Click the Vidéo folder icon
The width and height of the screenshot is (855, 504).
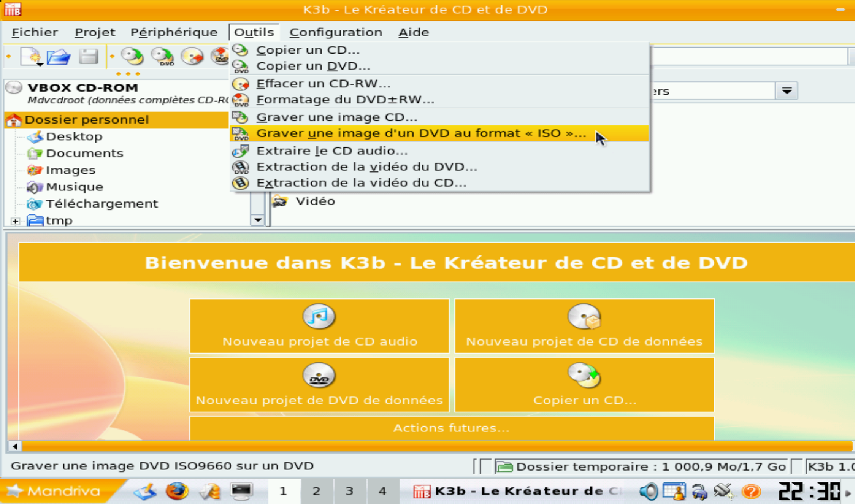click(x=280, y=201)
